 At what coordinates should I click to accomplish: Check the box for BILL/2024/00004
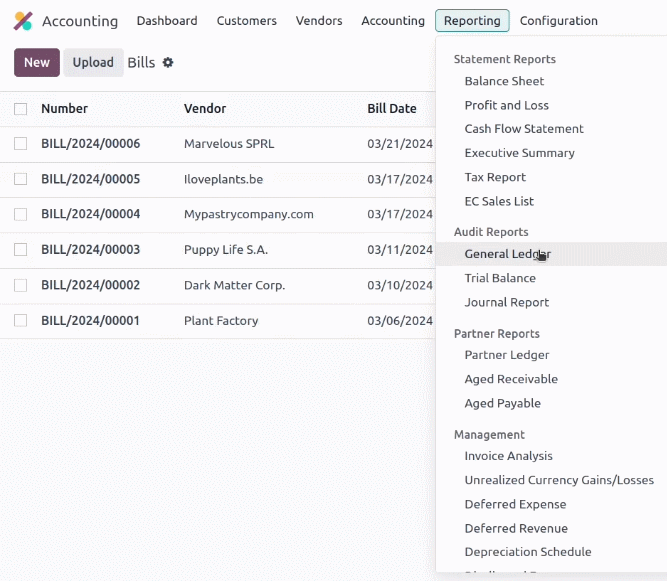tap(20, 214)
